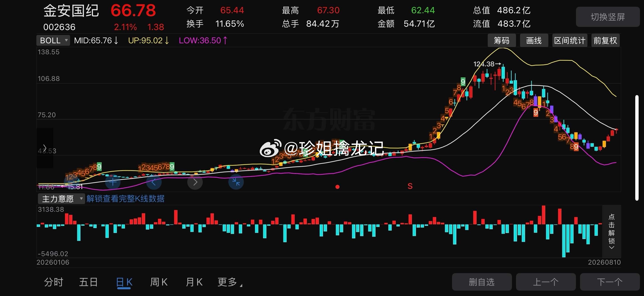Viewport: 644px width, 296px height.
Task: Click the 124.38 high price label
Action: click(x=484, y=64)
